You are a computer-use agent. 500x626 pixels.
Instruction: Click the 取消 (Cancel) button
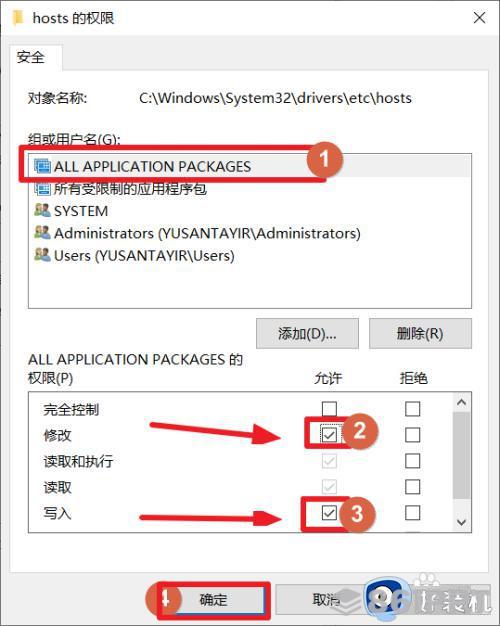tap(327, 600)
